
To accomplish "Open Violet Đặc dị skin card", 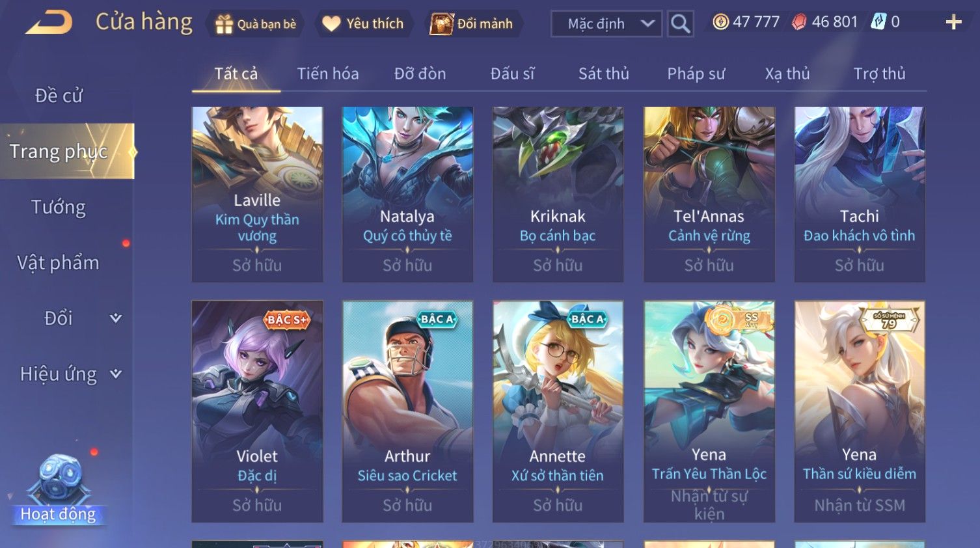I will (x=258, y=411).
